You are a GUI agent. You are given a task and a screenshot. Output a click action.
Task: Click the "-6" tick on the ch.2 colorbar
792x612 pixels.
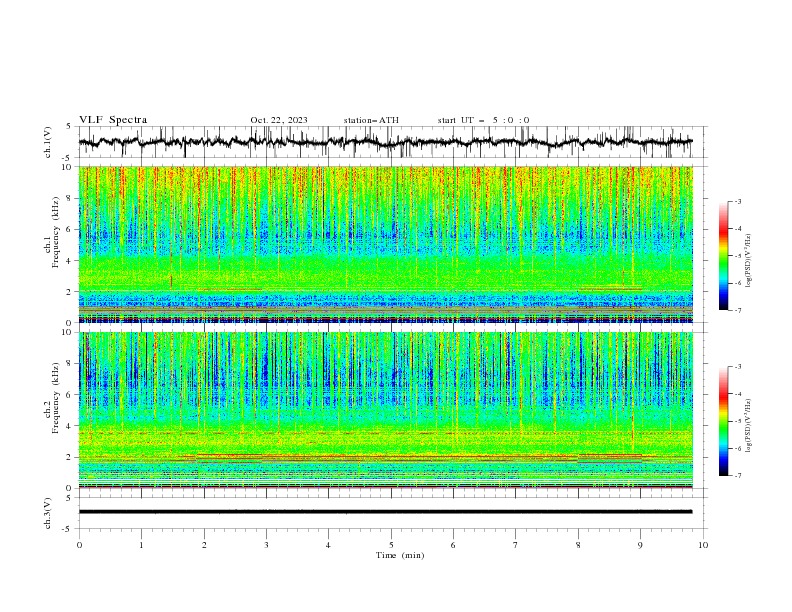tap(737, 448)
